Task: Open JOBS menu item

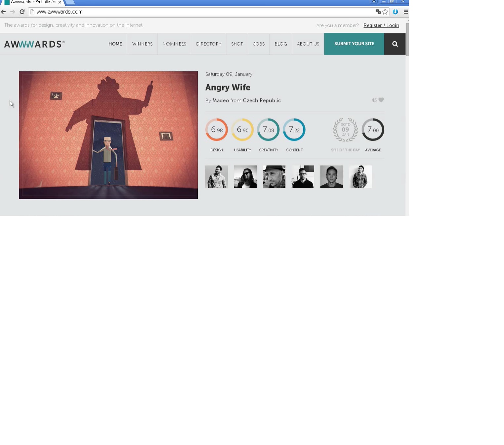Action: (259, 44)
